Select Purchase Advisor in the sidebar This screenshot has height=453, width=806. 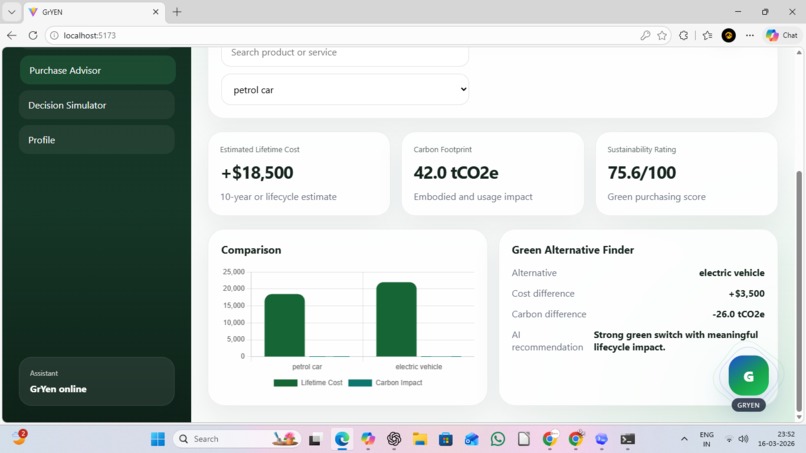98,70
